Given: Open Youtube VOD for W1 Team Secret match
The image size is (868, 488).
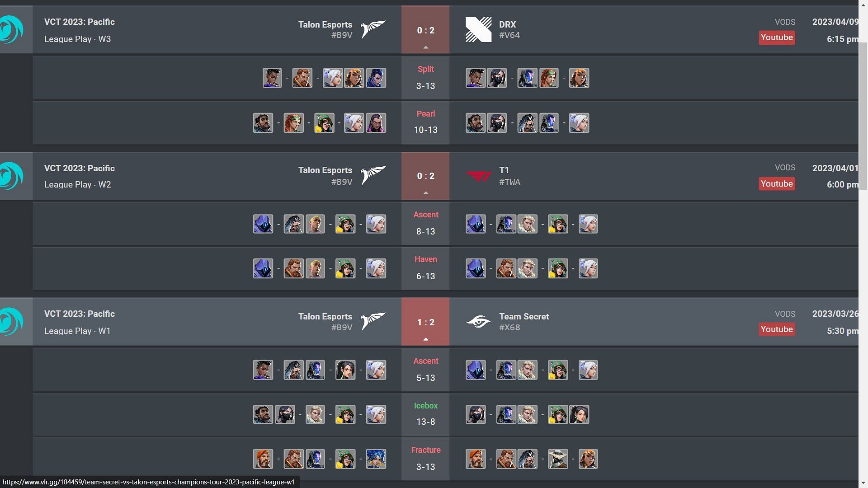Looking at the screenshot, I should (x=776, y=329).
